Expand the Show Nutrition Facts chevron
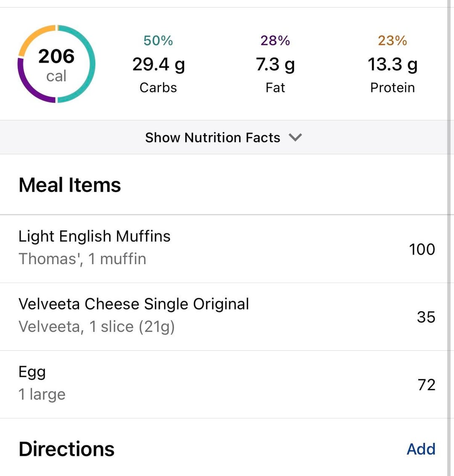Screen dimensions: 454x476 [296, 138]
